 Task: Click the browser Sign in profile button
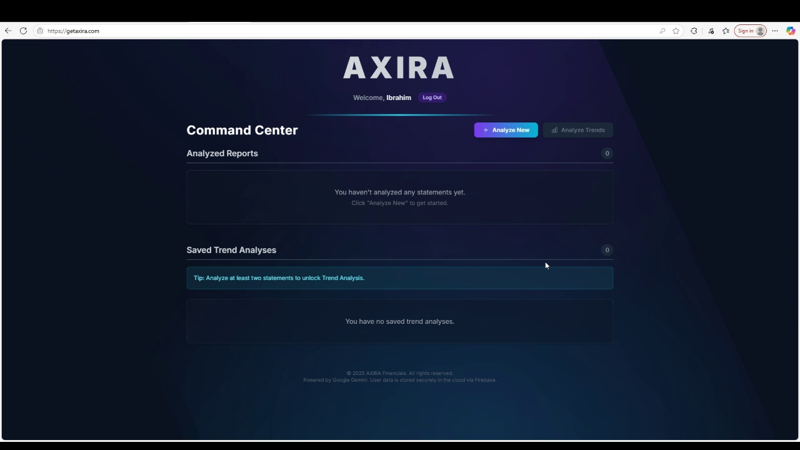[750, 31]
